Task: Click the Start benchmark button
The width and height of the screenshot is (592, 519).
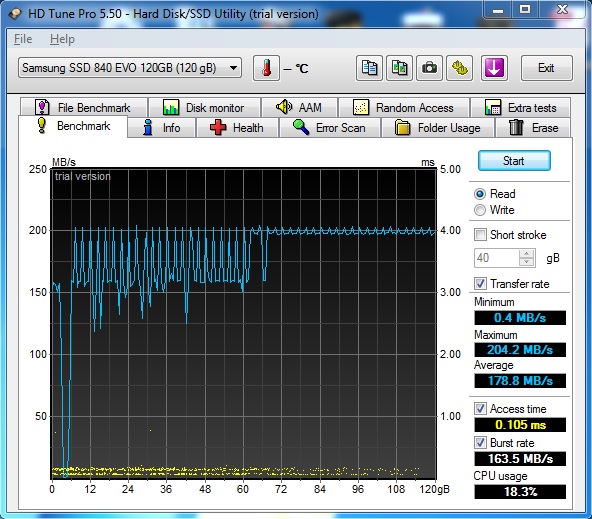Action: pos(514,161)
